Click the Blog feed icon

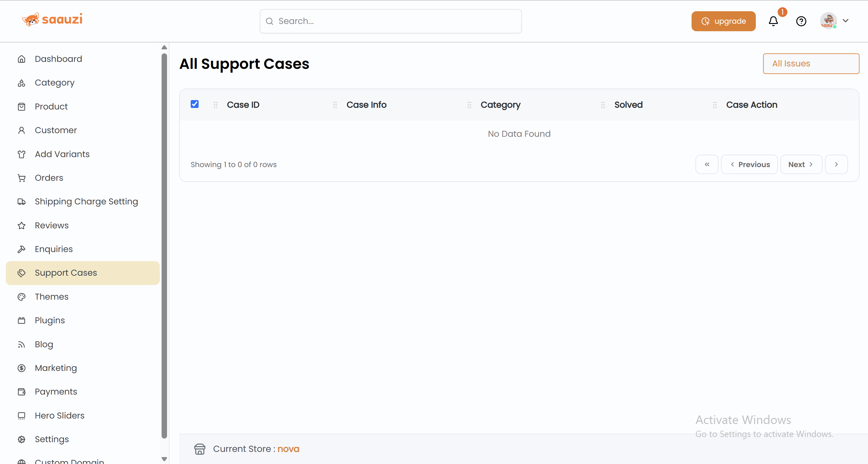22,345
